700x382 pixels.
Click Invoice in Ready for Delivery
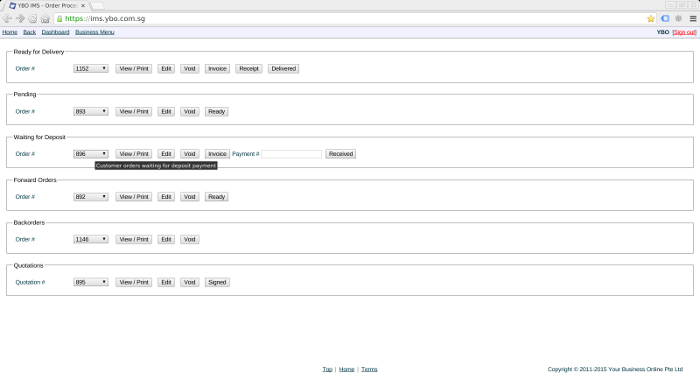point(217,69)
